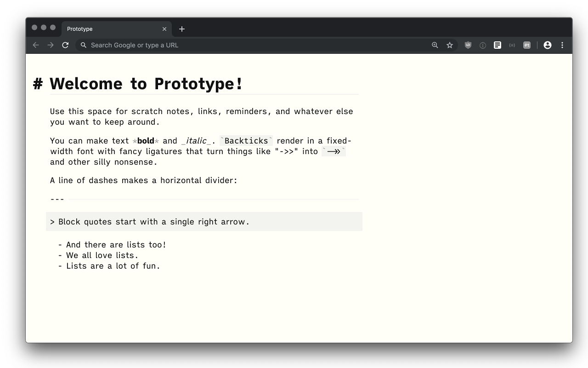The width and height of the screenshot is (588, 368).
Task: Bookmark the page using the star icon
Action: pyautogui.click(x=450, y=45)
